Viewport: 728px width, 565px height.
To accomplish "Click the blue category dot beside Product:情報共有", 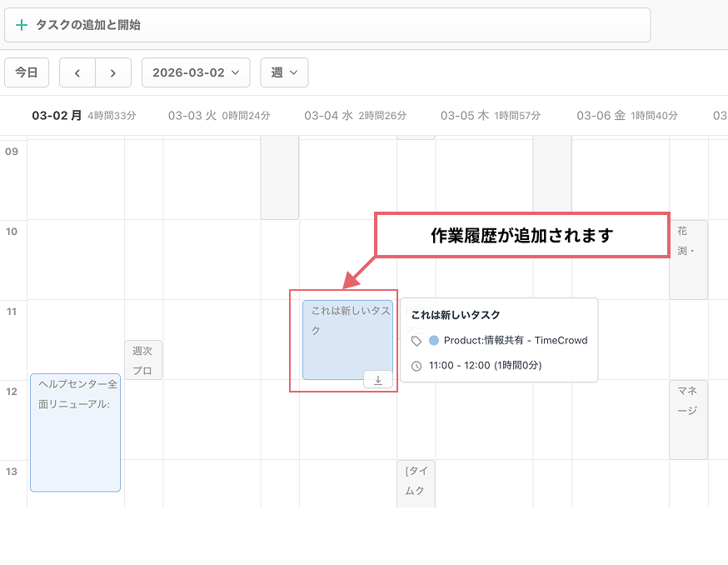I will [432, 339].
